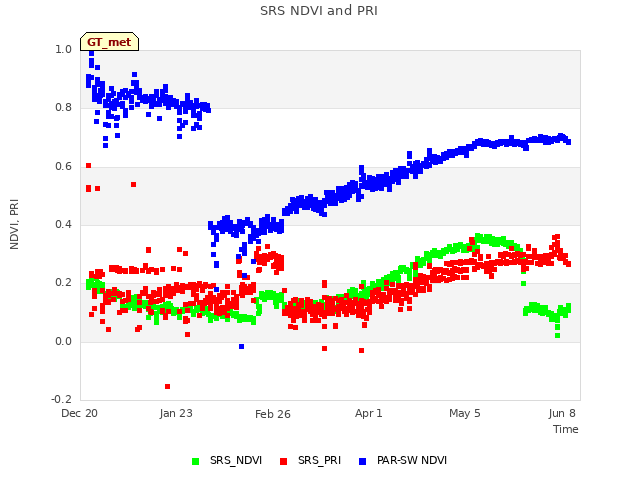Click the blue PAR-SW NDVI legend swatch

click(362, 461)
